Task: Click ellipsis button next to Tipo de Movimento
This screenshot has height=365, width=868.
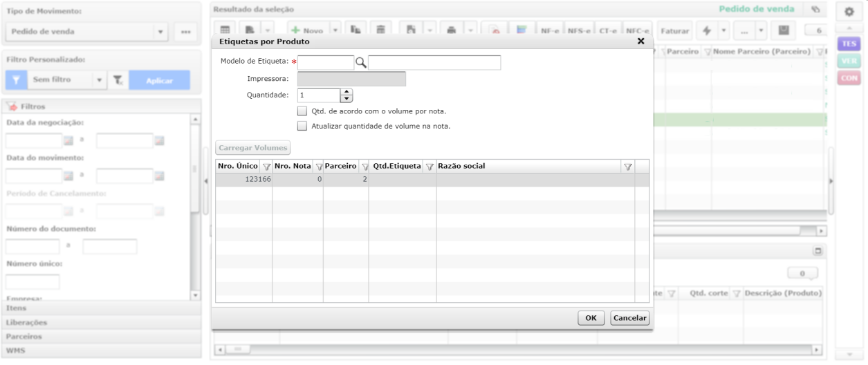Action: (x=185, y=32)
